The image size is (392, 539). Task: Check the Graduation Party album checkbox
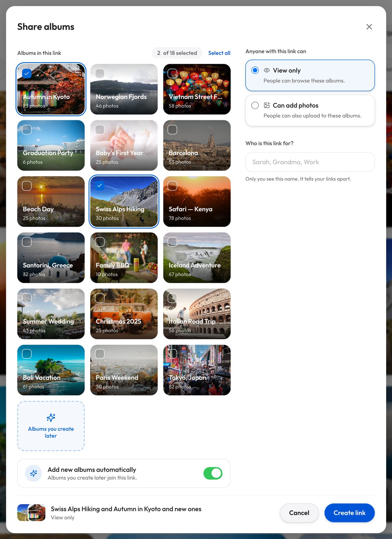27,129
